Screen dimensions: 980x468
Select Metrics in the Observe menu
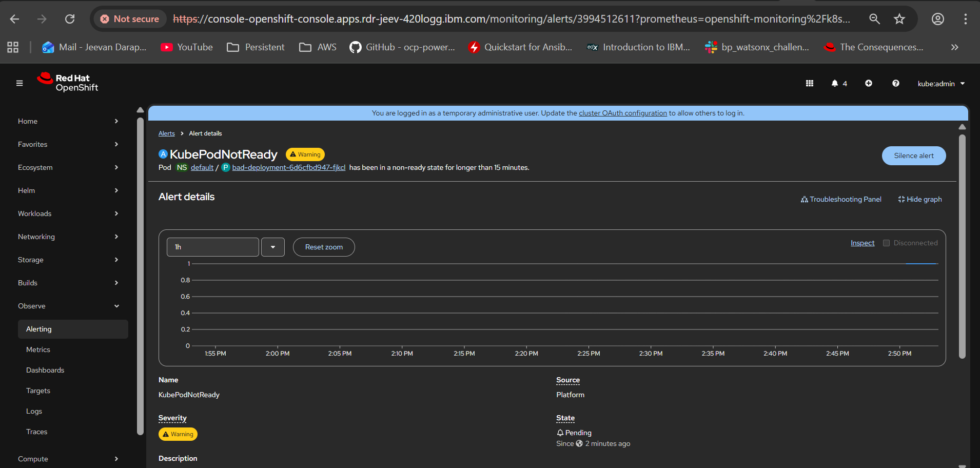pos(38,349)
